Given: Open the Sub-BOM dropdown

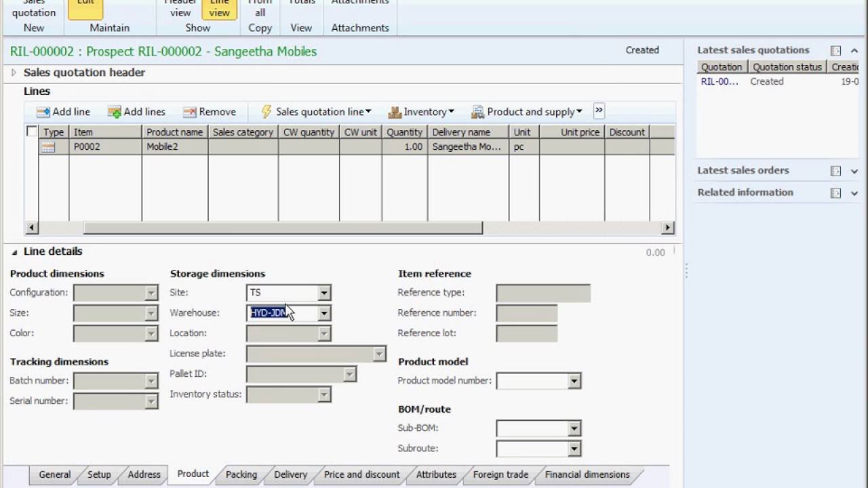Looking at the screenshot, I should (574, 428).
